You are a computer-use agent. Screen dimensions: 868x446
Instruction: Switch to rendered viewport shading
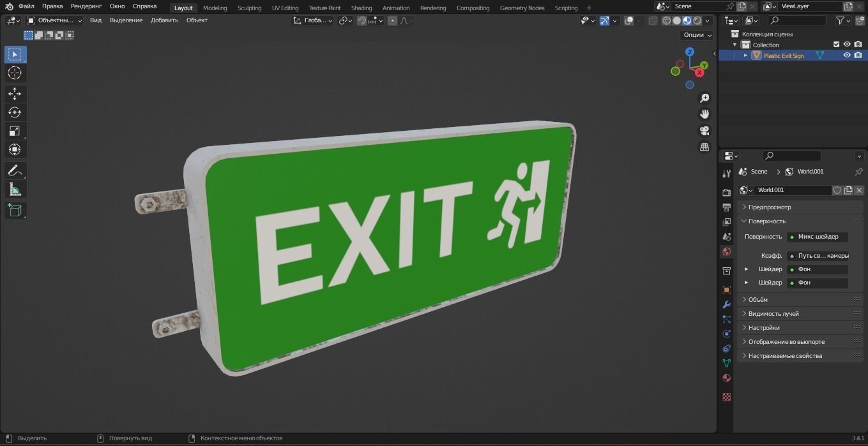[697, 20]
